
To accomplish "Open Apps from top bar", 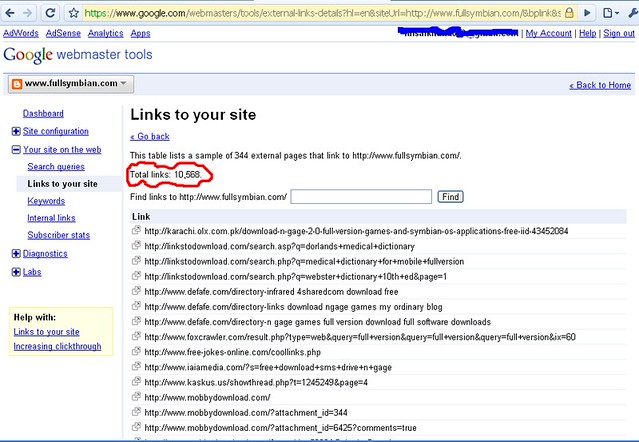I will pos(141,33).
